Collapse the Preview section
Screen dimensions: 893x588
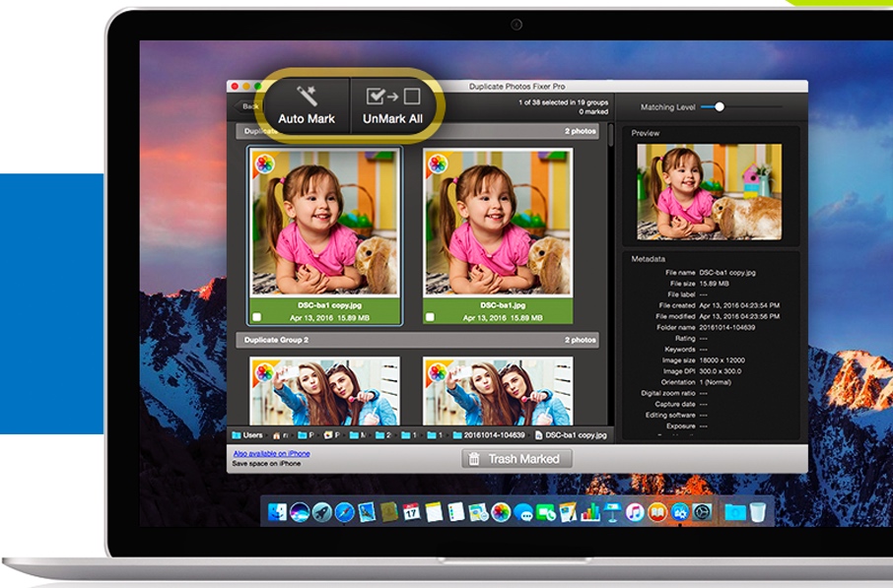pyautogui.click(x=644, y=132)
